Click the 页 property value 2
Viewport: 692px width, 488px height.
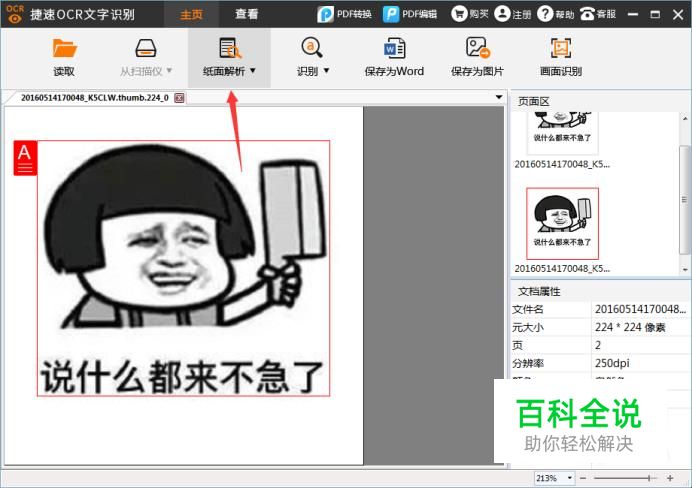(x=598, y=345)
